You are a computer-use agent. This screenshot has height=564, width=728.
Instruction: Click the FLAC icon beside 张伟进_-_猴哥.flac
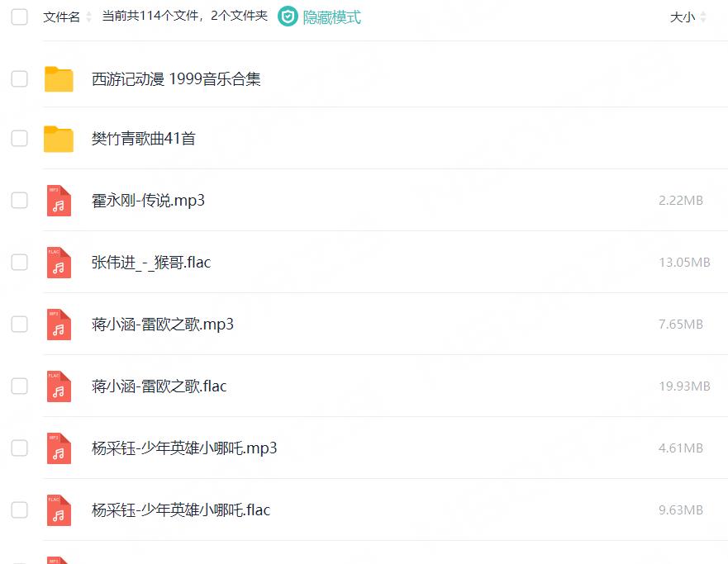pyautogui.click(x=58, y=263)
